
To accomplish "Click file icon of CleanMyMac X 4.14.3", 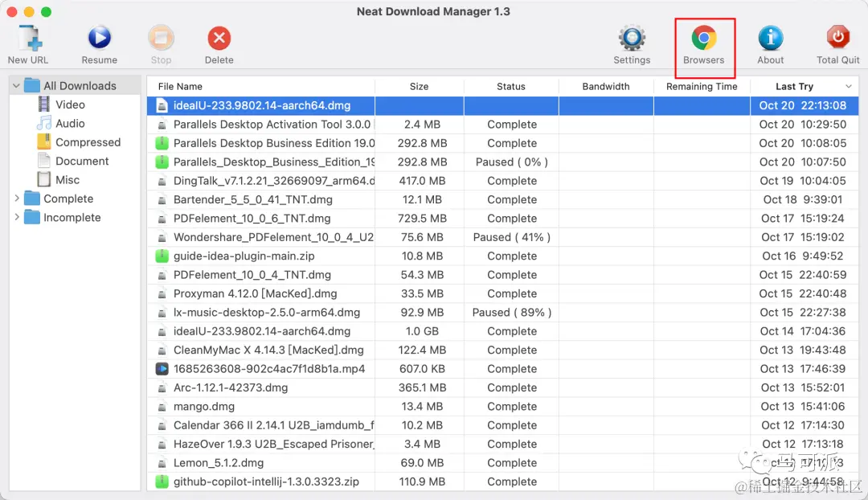I will [162, 350].
